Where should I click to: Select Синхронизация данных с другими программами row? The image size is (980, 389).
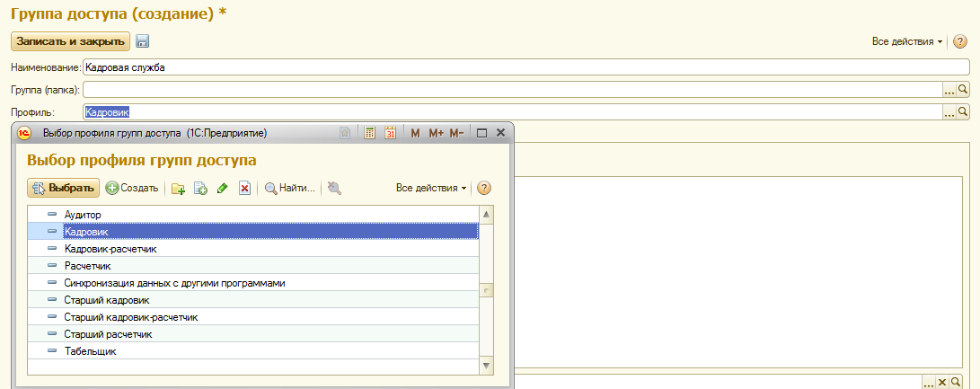[x=253, y=283]
